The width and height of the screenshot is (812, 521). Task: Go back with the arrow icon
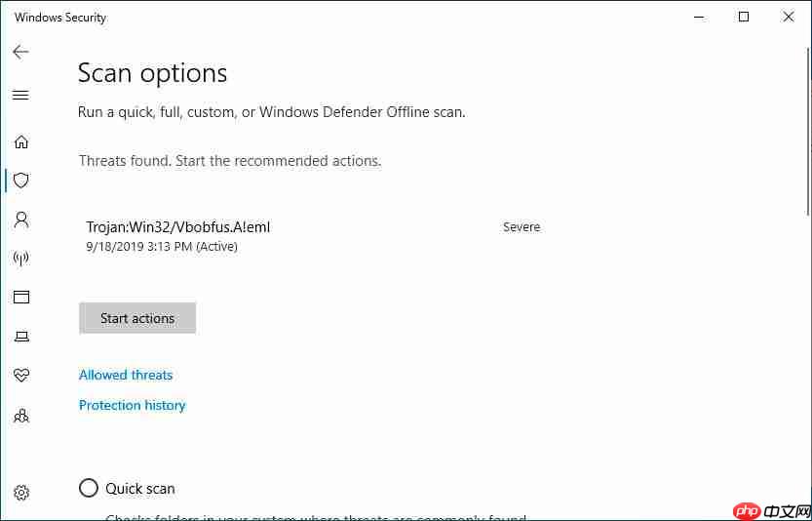pos(20,52)
